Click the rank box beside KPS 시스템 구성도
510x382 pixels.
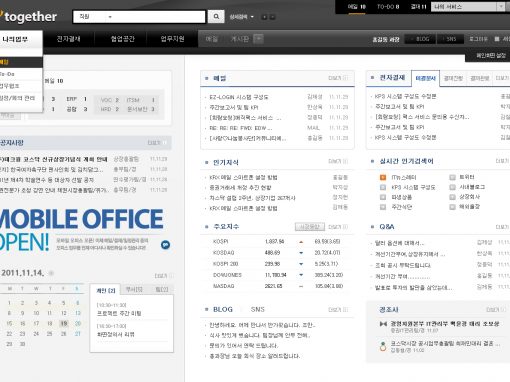(x=383, y=187)
